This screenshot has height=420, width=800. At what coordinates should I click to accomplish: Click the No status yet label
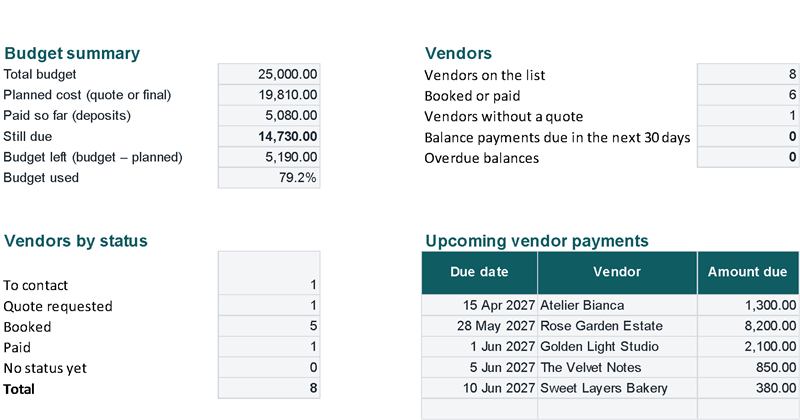[x=45, y=368]
